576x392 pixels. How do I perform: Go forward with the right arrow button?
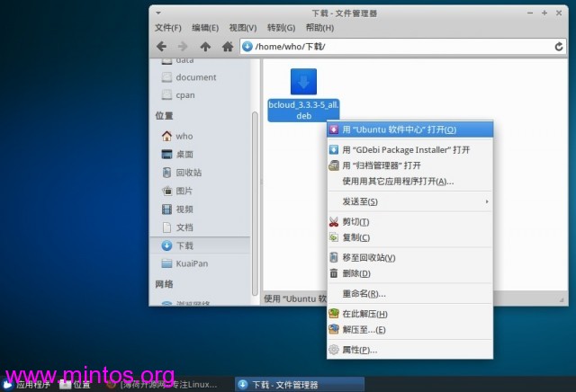tap(183, 47)
